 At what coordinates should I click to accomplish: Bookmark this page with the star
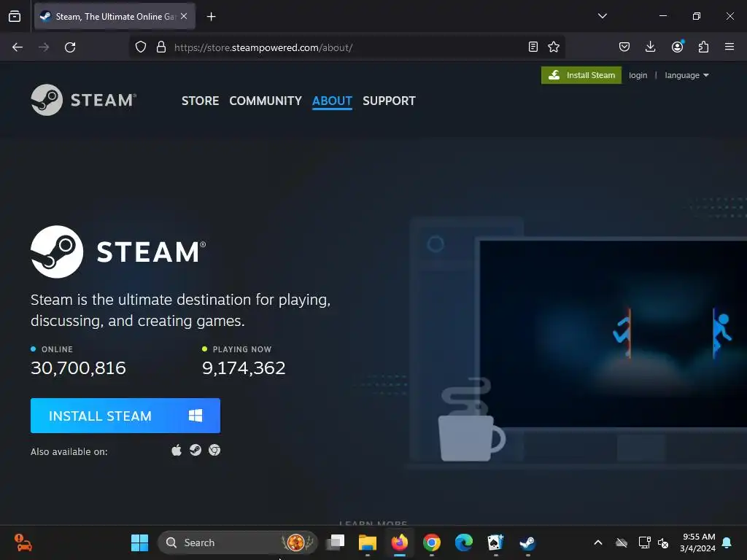554,47
